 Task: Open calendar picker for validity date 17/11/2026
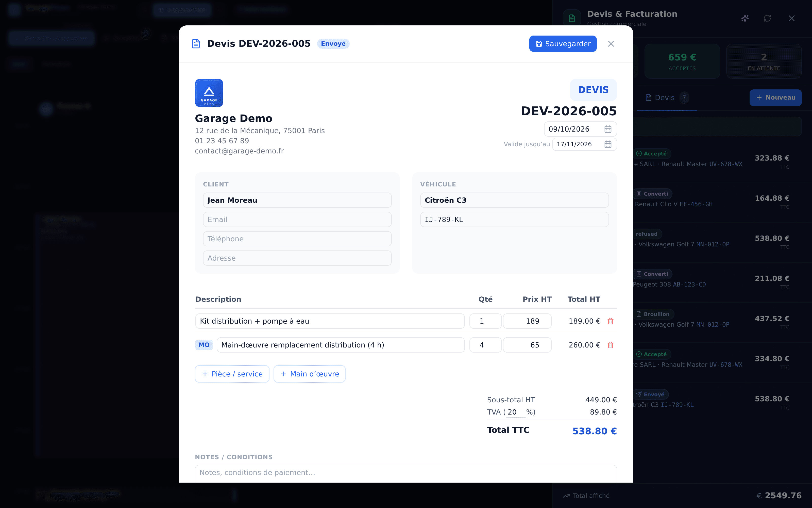[x=608, y=145]
